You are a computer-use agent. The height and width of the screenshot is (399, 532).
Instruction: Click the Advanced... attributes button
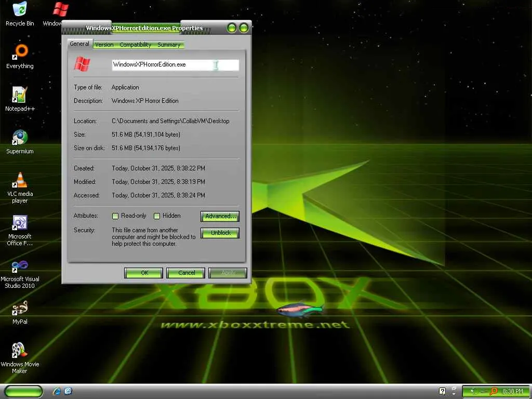[220, 216]
